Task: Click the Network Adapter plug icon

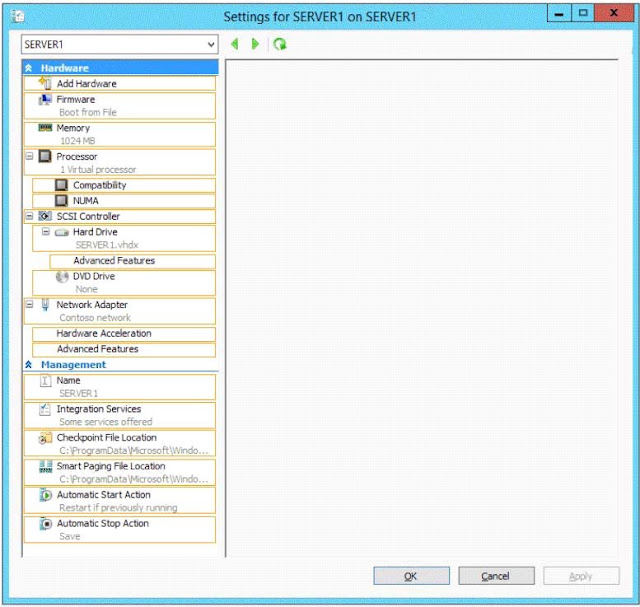Action: coord(45,305)
